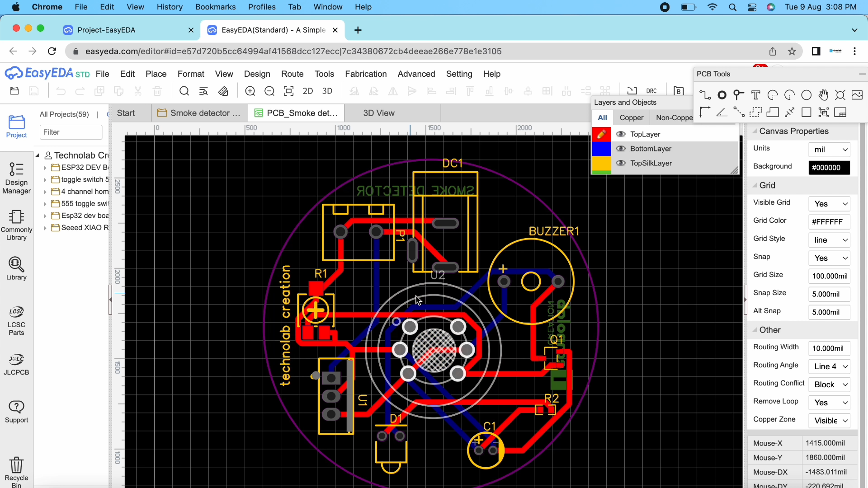Open the Find search toolbar icon
The height and width of the screenshot is (488, 868).
(184, 91)
